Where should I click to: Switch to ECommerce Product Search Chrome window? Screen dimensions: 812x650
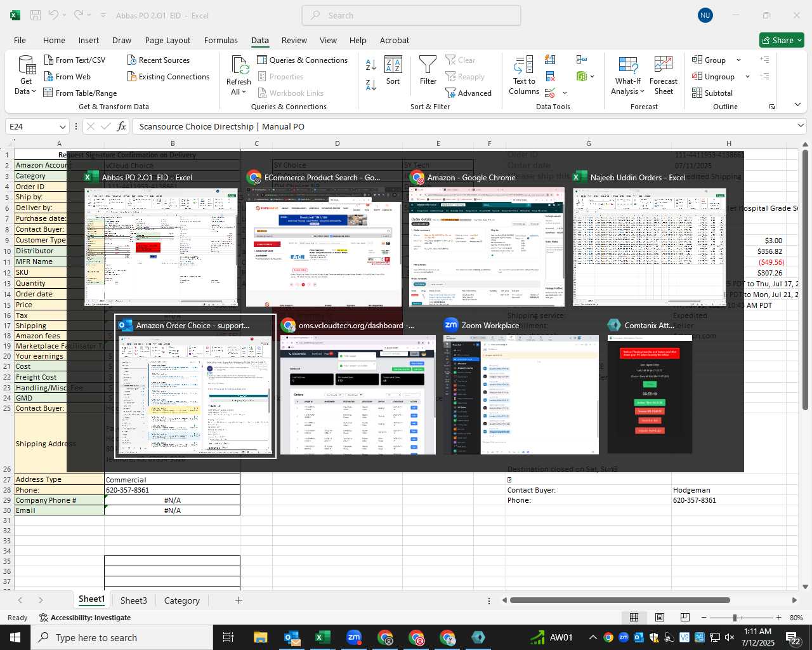tap(324, 239)
